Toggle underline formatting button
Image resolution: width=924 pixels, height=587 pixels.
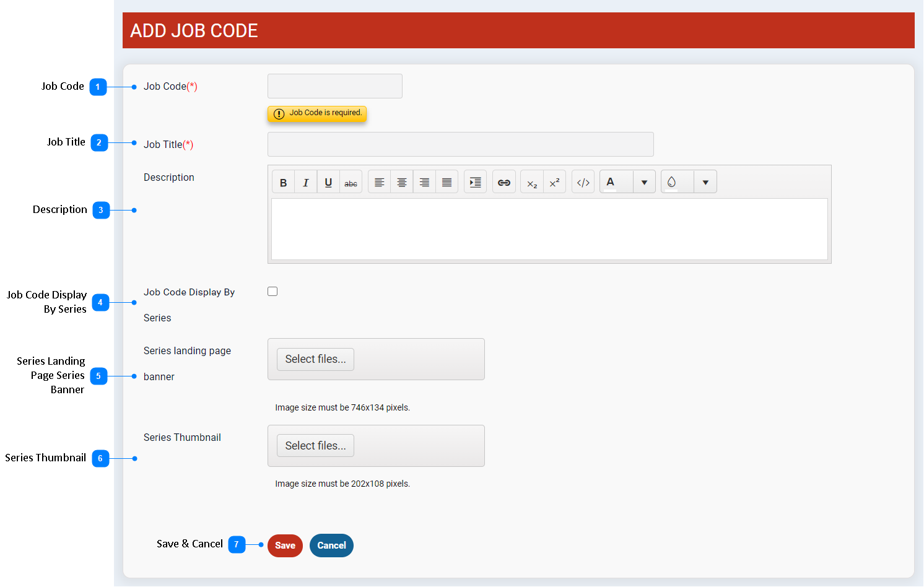[328, 182]
